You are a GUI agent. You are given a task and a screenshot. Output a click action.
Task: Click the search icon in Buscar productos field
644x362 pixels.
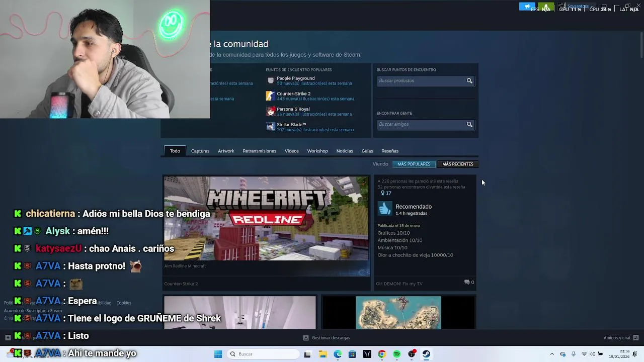[x=469, y=81]
